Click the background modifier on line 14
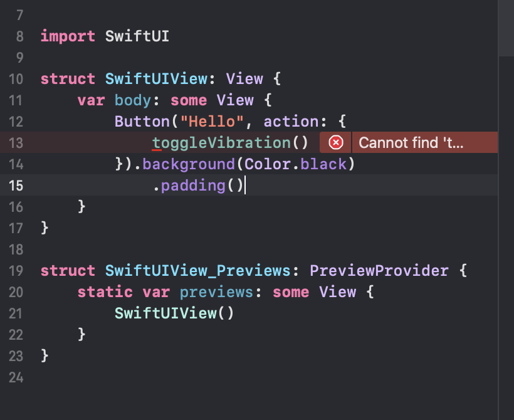514x420 pixels. click(189, 164)
